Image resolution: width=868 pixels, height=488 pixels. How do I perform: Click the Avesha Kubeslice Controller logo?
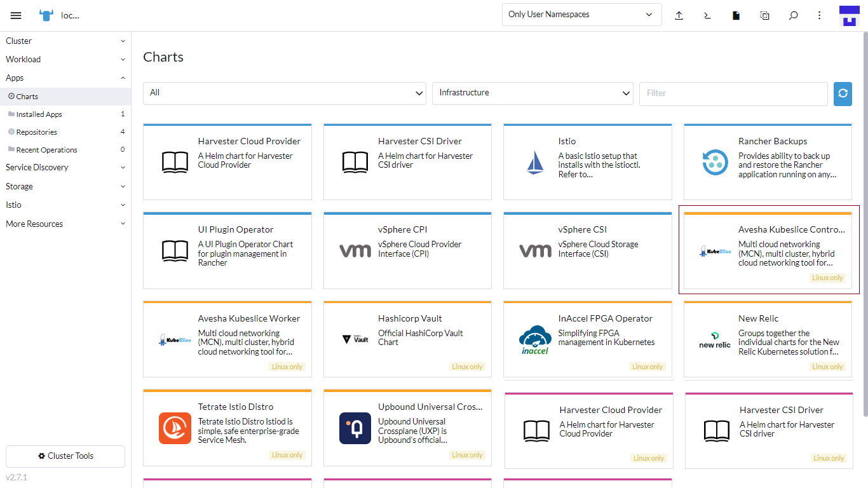click(715, 252)
